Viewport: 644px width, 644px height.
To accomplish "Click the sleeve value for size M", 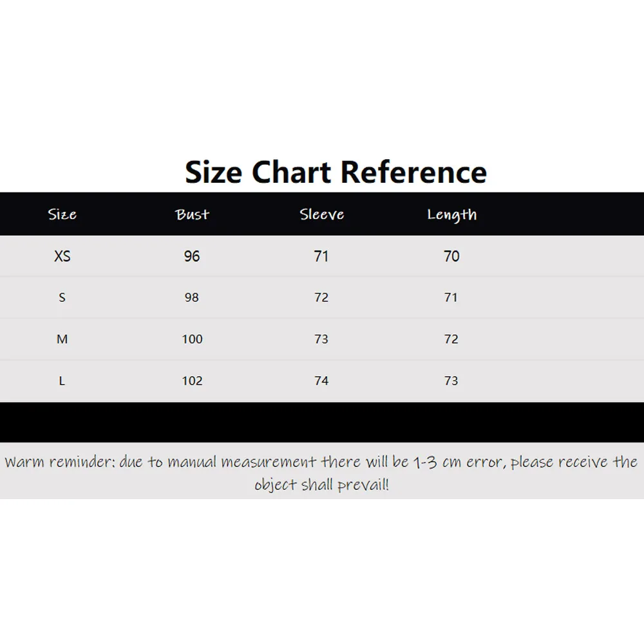I will 322,339.
